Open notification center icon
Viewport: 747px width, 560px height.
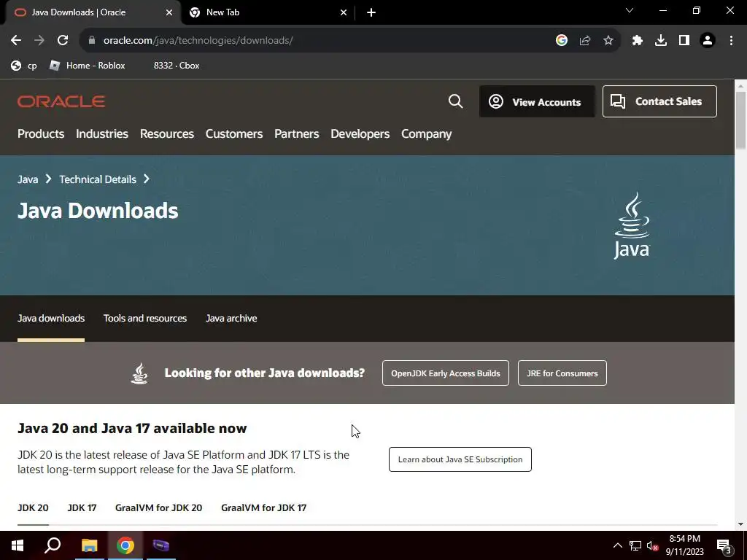click(724, 545)
